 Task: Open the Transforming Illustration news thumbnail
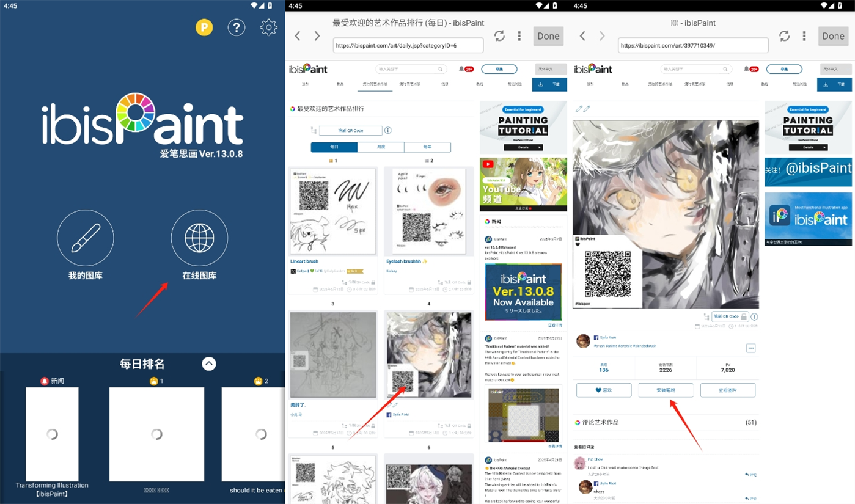click(52, 434)
